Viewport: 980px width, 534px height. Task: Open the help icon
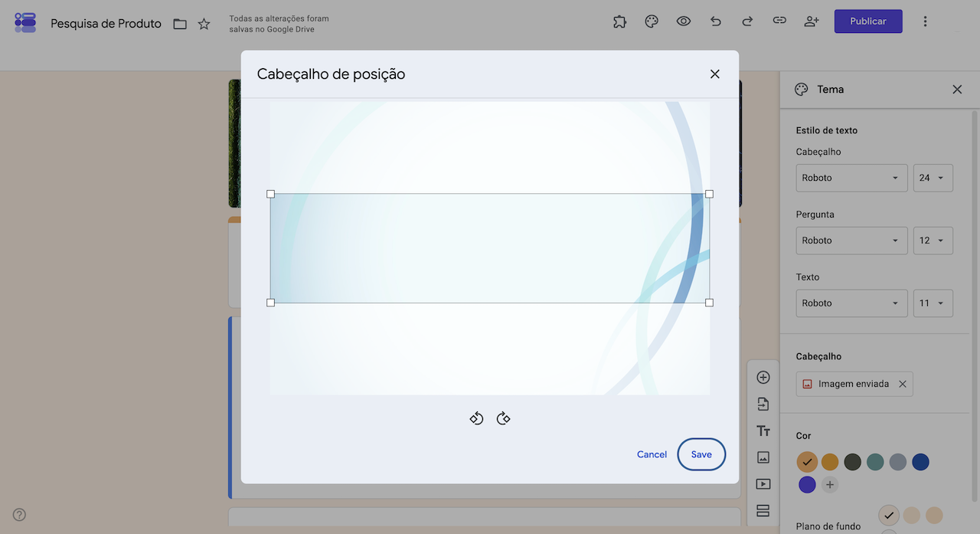click(x=20, y=514)
